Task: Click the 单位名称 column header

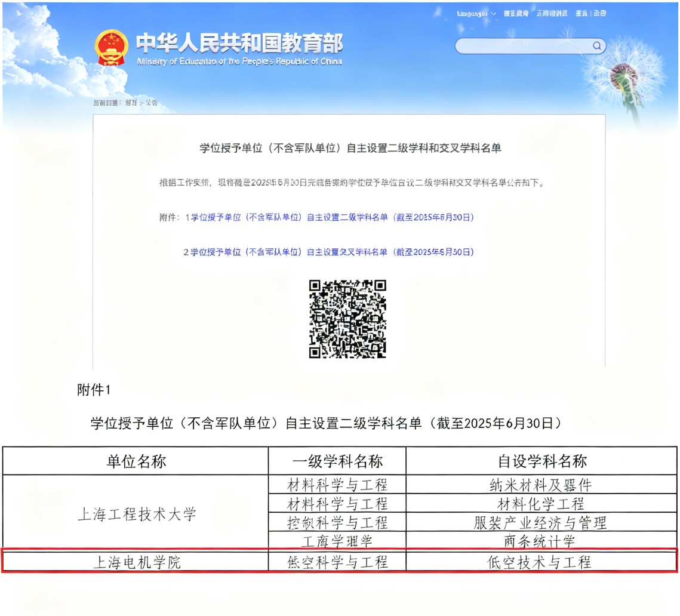Action: click(x=136, y=461)
